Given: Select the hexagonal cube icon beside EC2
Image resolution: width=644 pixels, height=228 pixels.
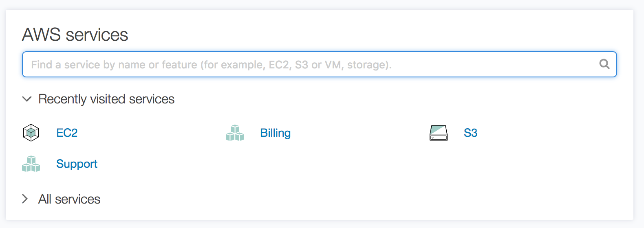Looking at the screenshot, I should 31,133.
